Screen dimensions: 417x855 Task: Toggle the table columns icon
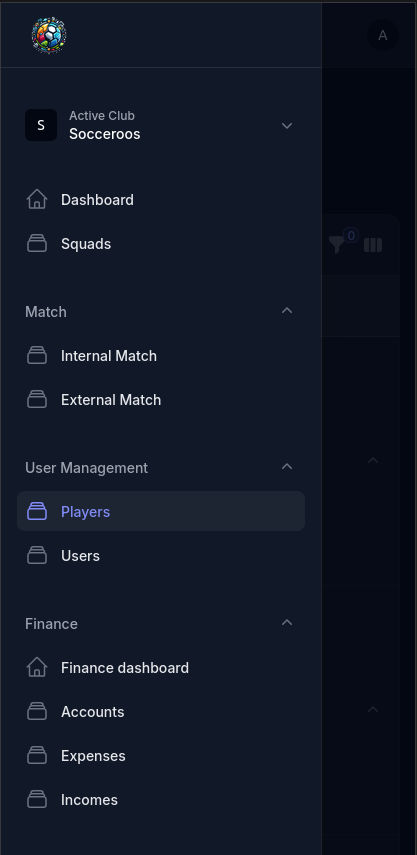click(x=373, y=245)
